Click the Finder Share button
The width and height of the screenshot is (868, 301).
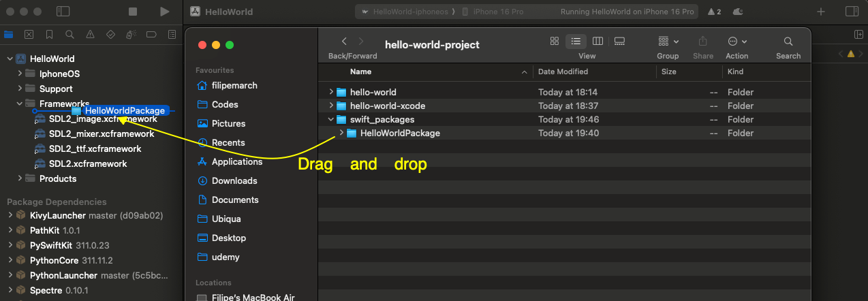[703, 41]
